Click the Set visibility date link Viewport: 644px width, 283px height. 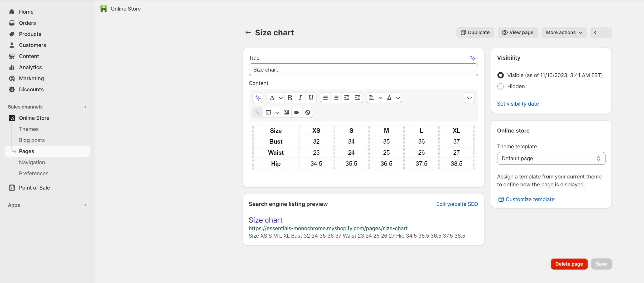tap(518, 104)
